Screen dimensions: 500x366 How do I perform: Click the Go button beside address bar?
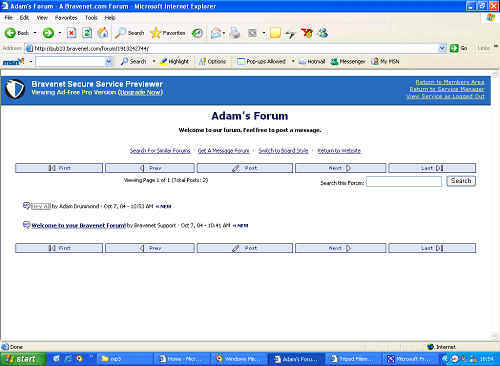[x=459, y=48]
